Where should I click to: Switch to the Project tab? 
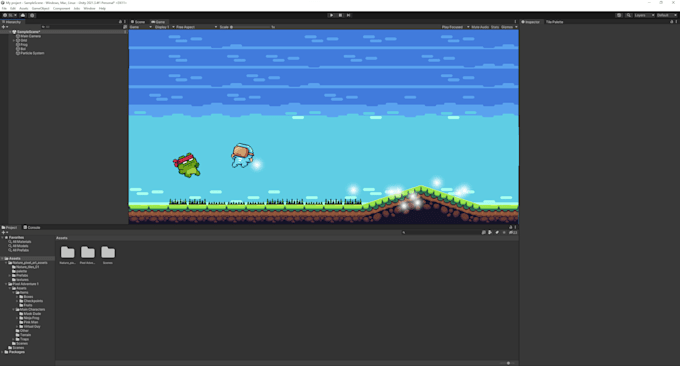tap(10, 227)
